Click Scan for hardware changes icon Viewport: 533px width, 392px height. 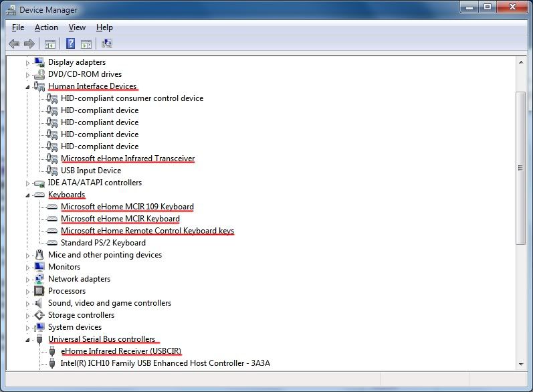click(106, 44)
